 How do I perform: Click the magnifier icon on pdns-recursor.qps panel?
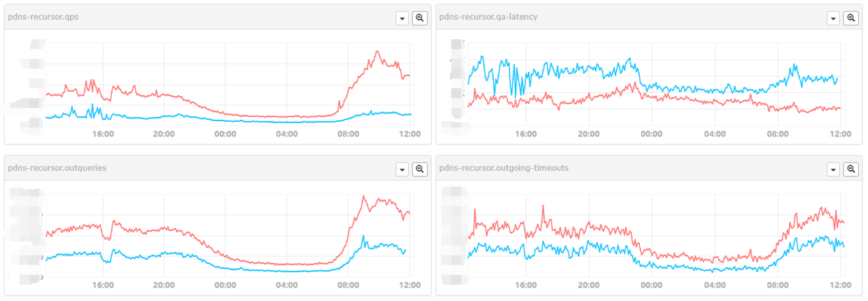[x=420, y=18]
